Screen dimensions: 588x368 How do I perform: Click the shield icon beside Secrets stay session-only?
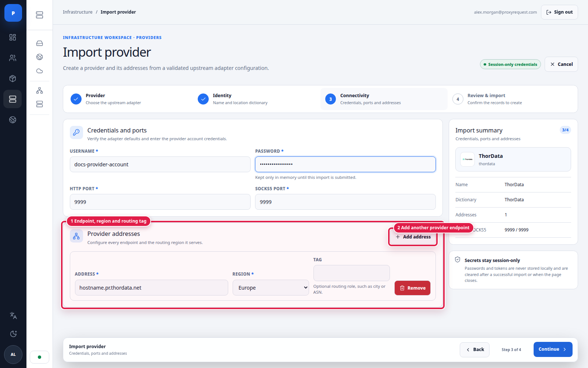(x=458, y=260)
